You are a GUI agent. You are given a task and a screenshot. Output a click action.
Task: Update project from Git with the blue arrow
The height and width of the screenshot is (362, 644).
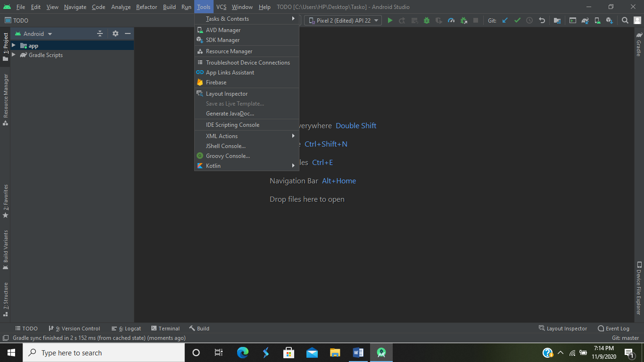coord(504,20)
